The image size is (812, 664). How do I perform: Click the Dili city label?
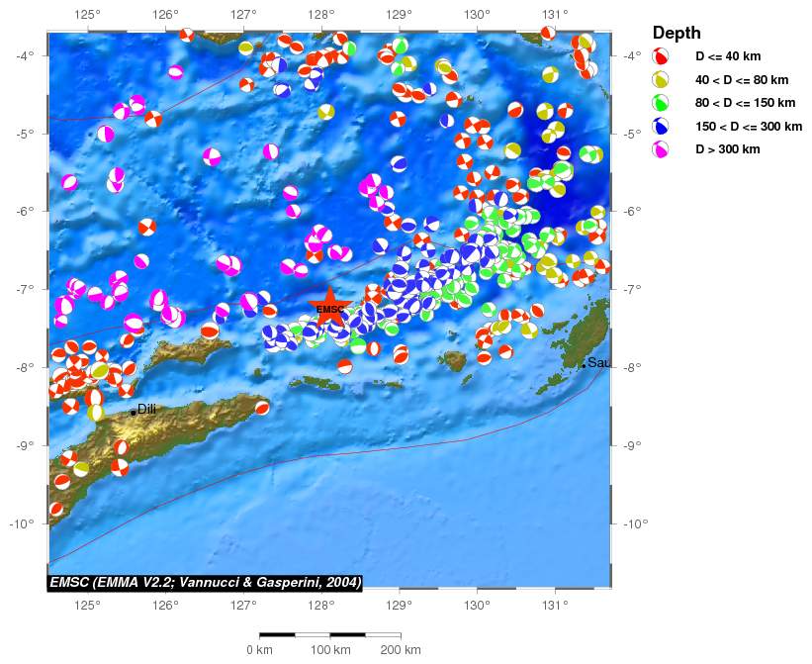pyautogui.click(x=146, y=409)
